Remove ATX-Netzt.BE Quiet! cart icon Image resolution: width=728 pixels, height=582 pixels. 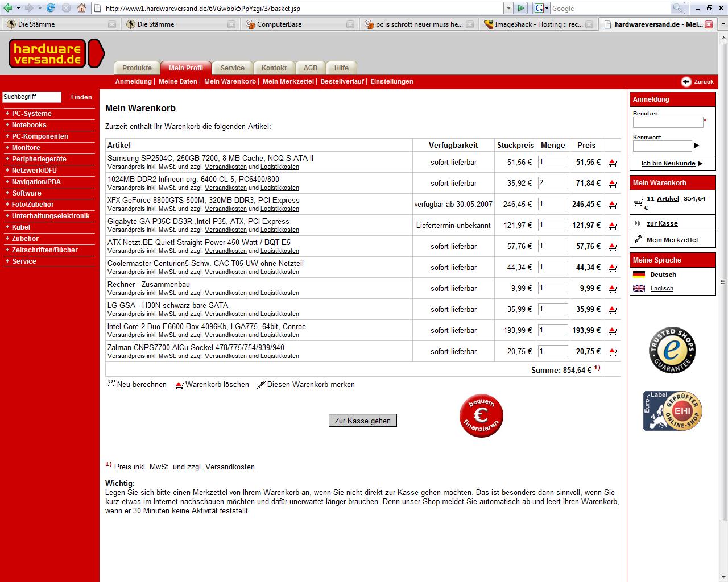pos(613,247)
